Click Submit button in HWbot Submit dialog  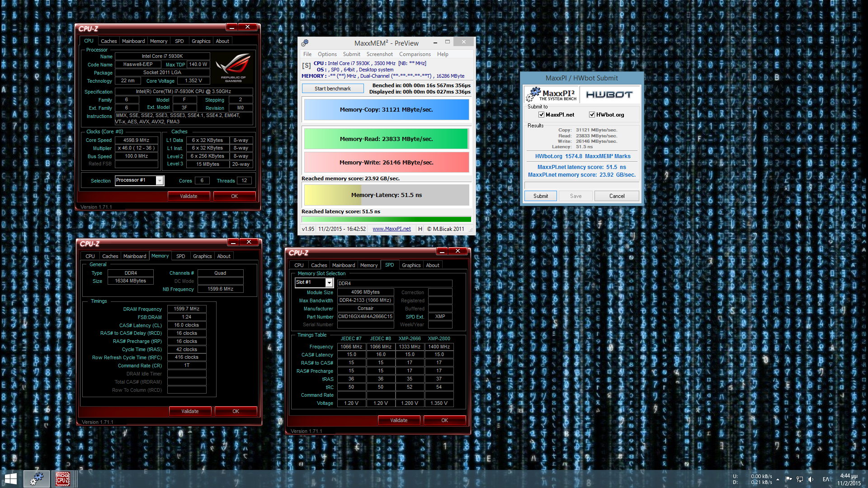[541, 196]
